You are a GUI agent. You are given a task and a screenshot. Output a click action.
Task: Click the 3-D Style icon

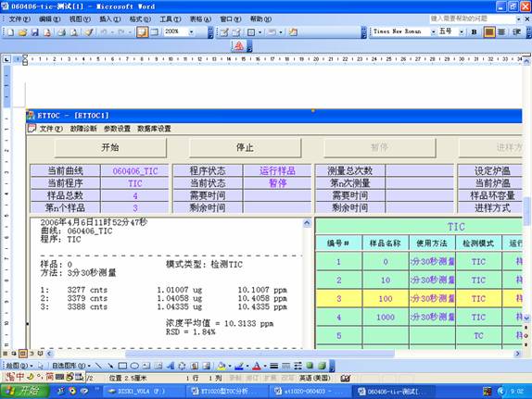322,366
